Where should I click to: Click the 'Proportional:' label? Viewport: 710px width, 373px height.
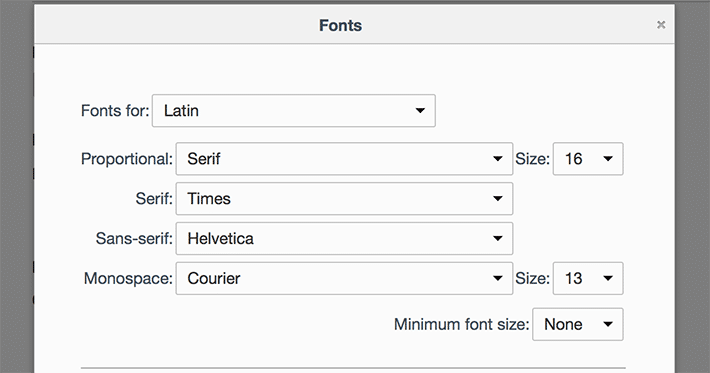point(127,159)
